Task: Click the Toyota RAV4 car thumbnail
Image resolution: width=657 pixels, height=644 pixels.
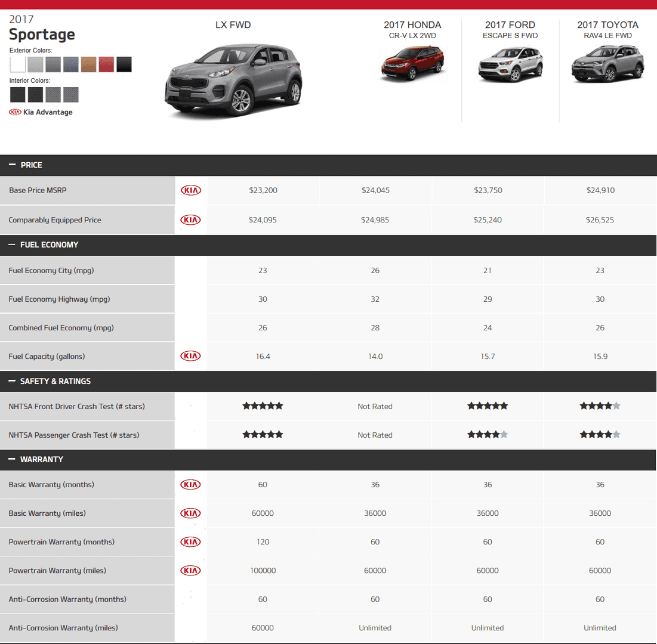Action: point(607,64)
